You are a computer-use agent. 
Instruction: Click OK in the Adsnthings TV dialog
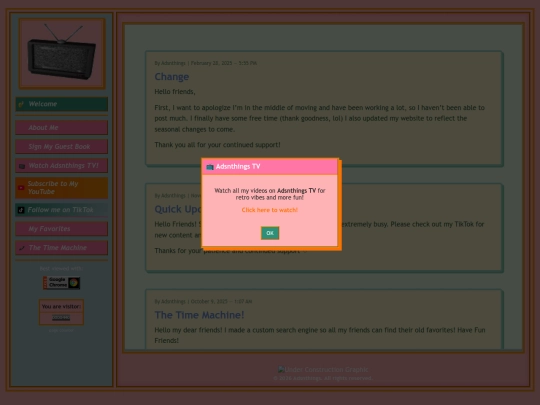click(x=270, y=233)
